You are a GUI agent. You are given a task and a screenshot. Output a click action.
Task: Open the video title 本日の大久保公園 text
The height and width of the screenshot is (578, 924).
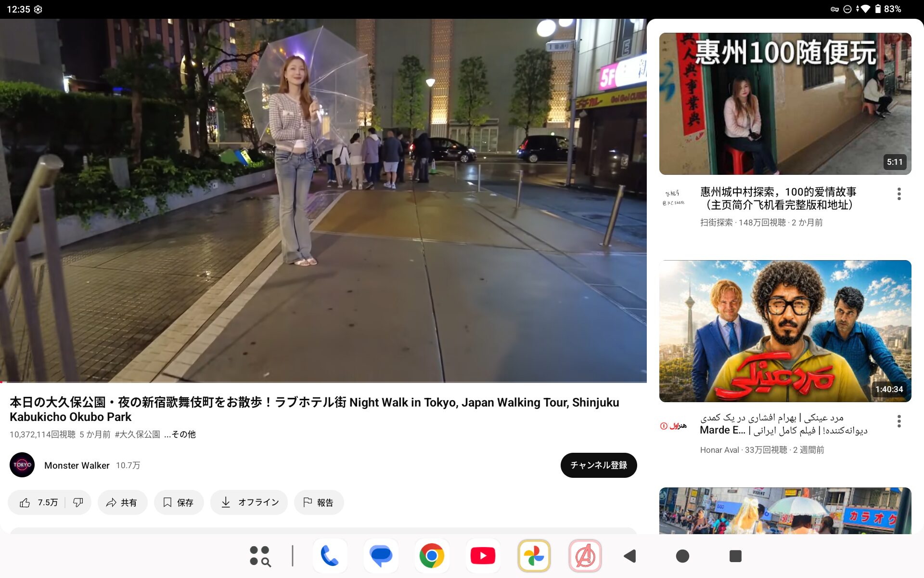[x=314, y=409]
